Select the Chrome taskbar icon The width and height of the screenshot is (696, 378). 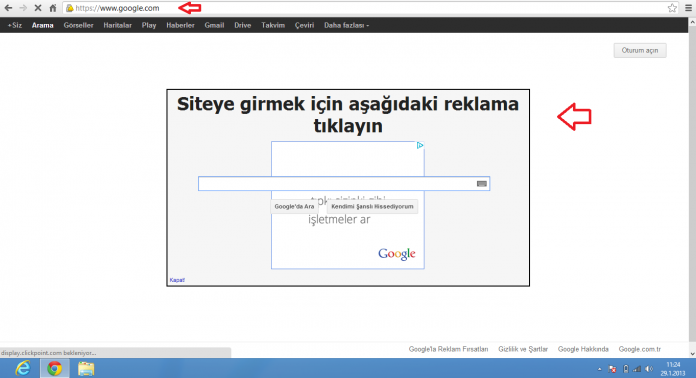pos(55,369)
